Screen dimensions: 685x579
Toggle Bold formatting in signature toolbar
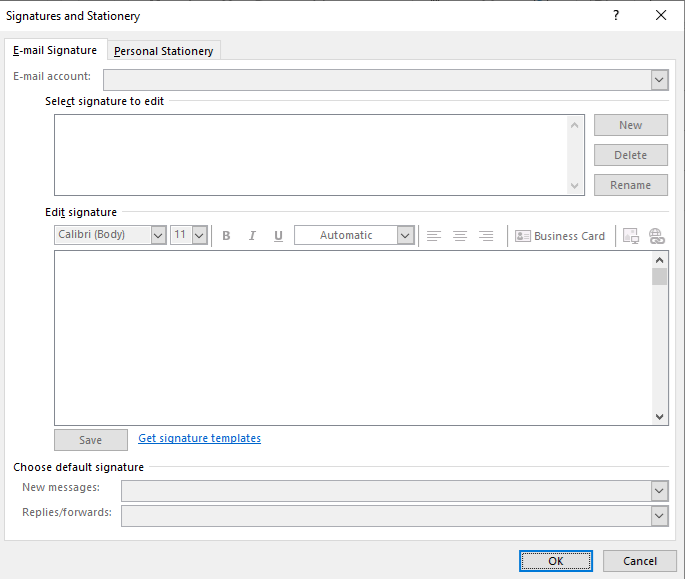tap(226, 236)
